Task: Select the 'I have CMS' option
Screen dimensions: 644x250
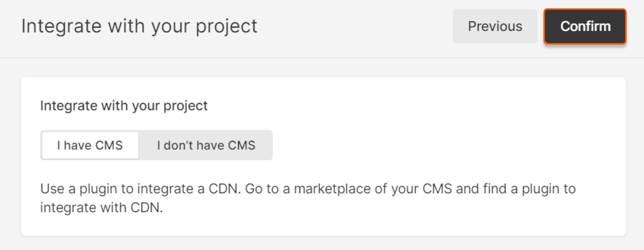Action: tap(90, 145)
